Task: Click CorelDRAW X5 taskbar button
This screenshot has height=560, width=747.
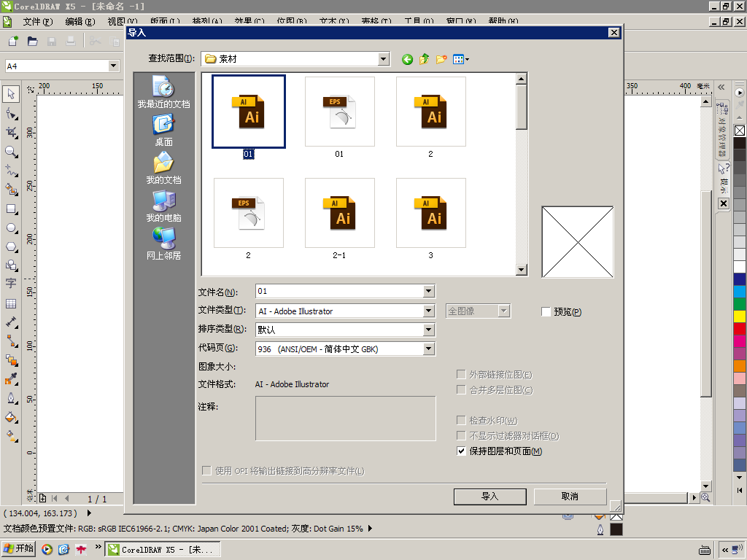Action: [x=163, y=550]
